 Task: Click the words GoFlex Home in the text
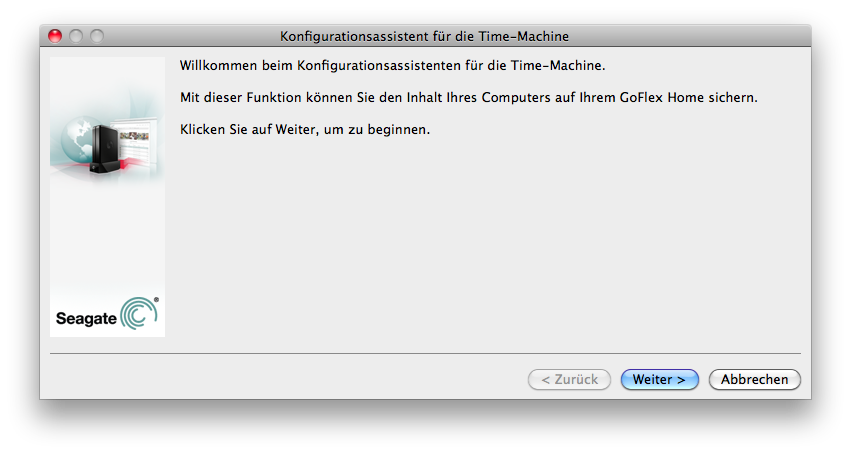pyautogui.click(x=662, y=98)
